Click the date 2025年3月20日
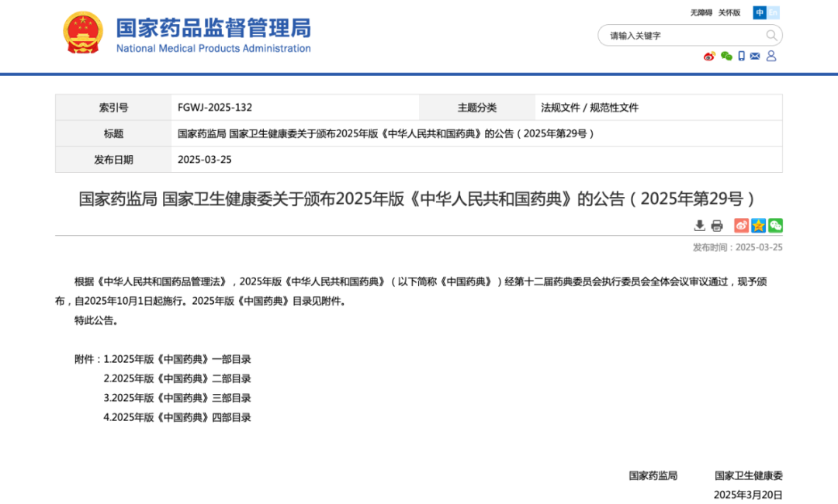This screenshot has width=838, height=504. click(x=748, y=495)
